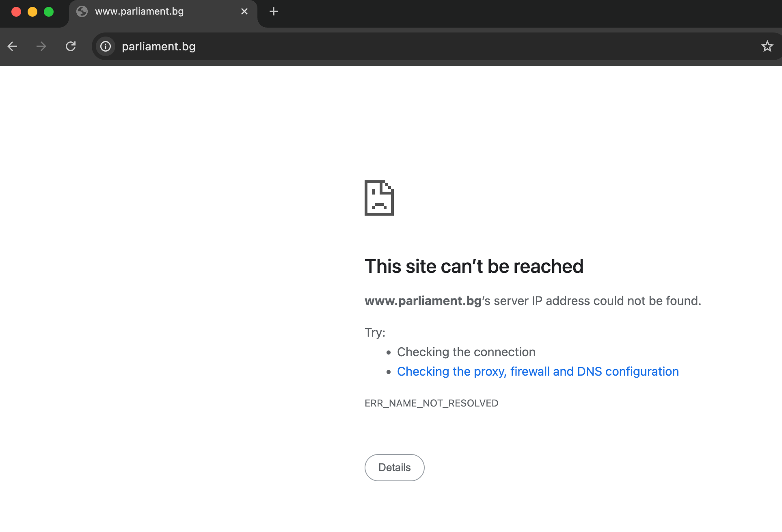This screenshot has height=532, width=782.
Task: Close the www.parliament.bg tab
Action: [x=244, y=11]
